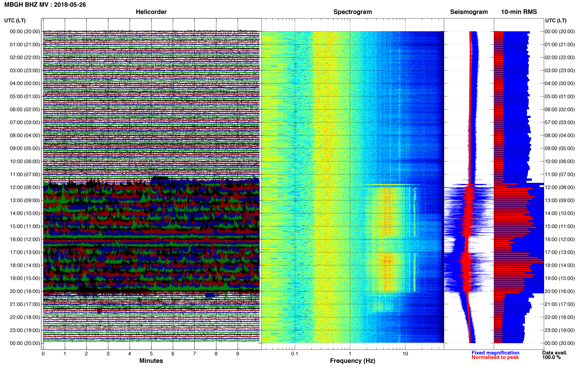Click left time label '18:00 (14:00)'
This screenshot has width=588, height=368.
coord(25,265)
